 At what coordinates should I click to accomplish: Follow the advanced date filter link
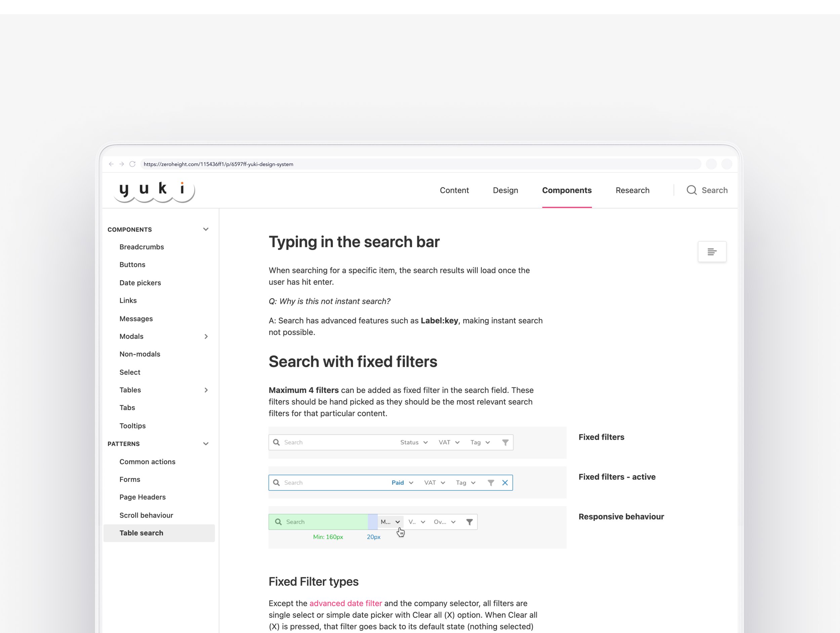(x=345, y=603)
